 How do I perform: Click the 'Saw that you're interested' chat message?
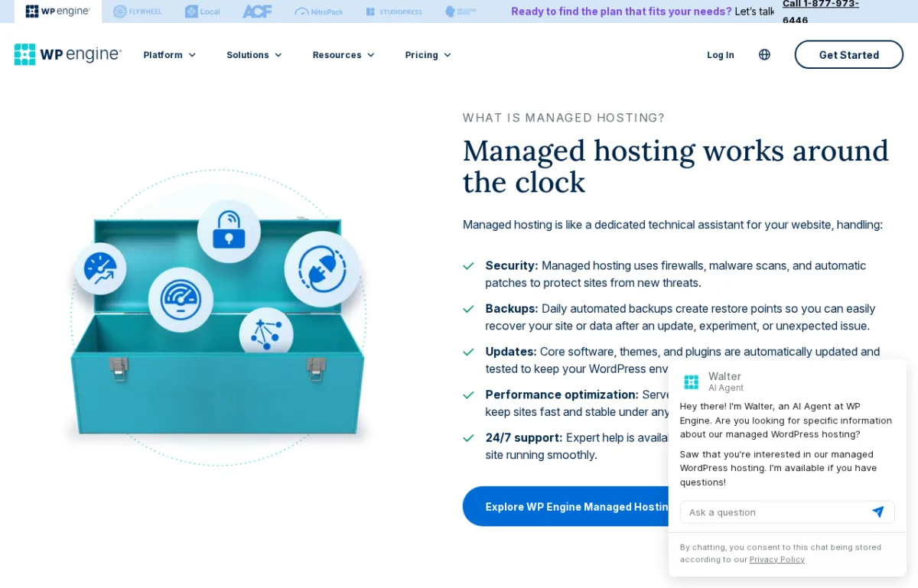pyautogui.click(x=779, y=467)
